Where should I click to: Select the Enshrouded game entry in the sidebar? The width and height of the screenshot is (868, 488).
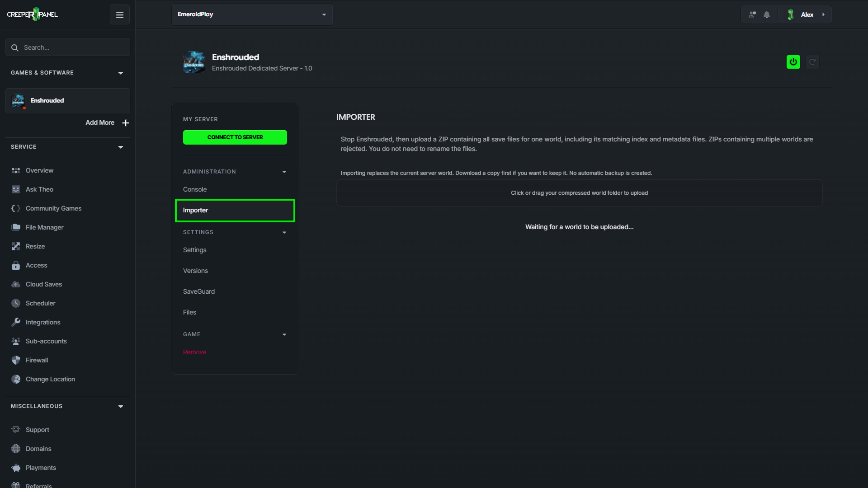[x=68, y=101]
